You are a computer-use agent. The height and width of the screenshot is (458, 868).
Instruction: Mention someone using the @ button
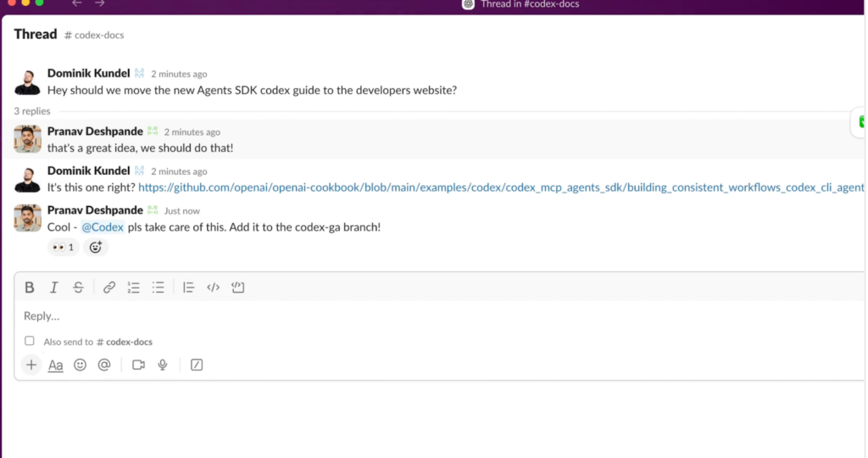(104, 365)
